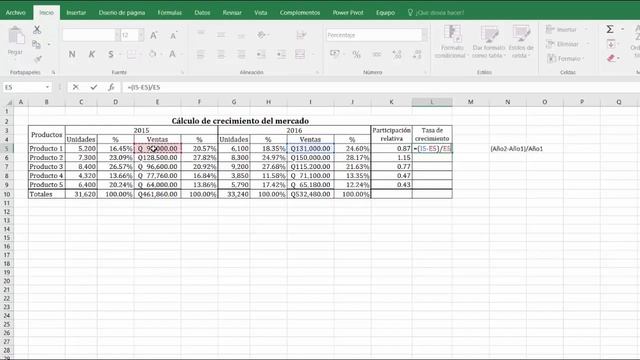Click the font name box
640x360 pixels.
tap(88, 36)
